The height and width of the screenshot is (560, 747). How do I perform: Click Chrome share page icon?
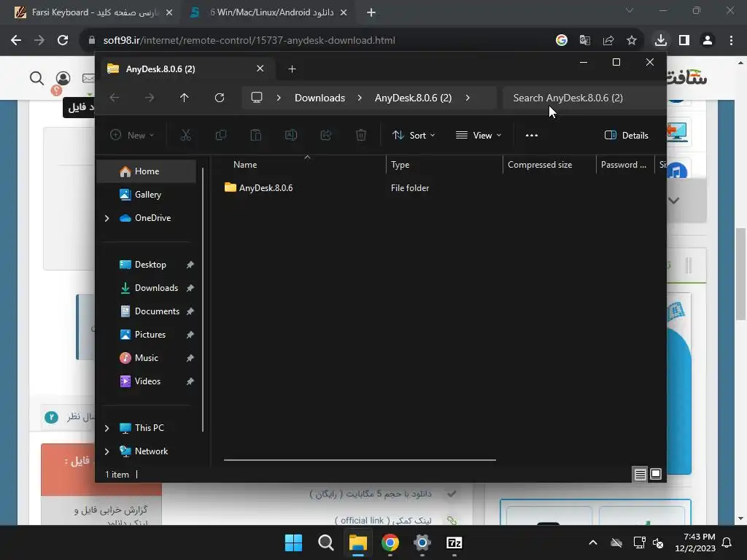[608, 40]
